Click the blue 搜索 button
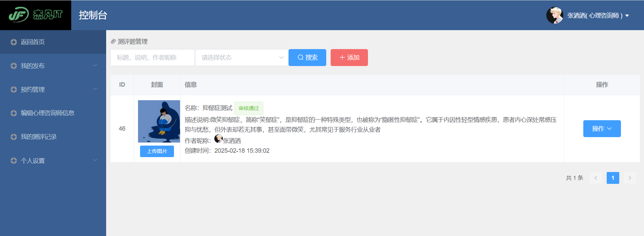This screenshot has width=644, height=236. pyautogui.click(x=307, y=58)
